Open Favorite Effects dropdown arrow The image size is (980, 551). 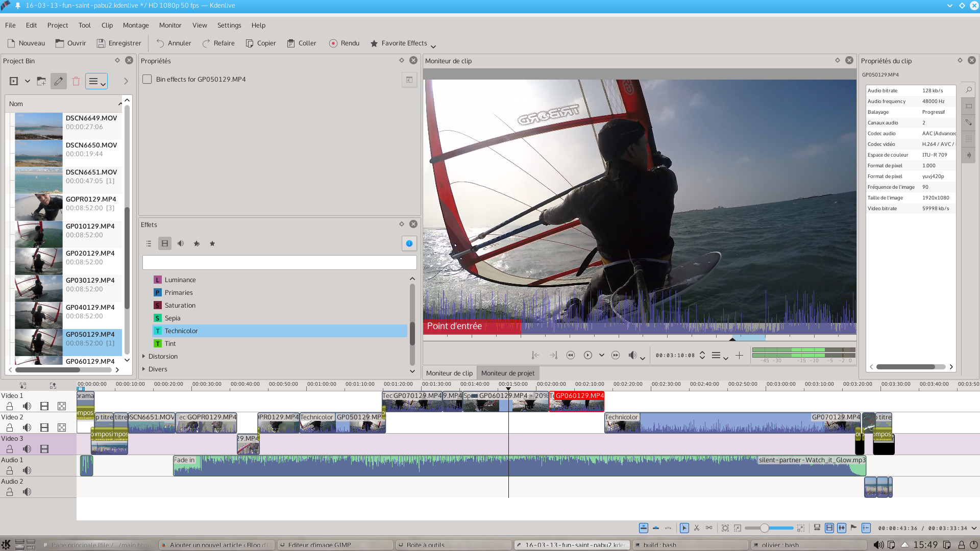[x=433, y=45]
